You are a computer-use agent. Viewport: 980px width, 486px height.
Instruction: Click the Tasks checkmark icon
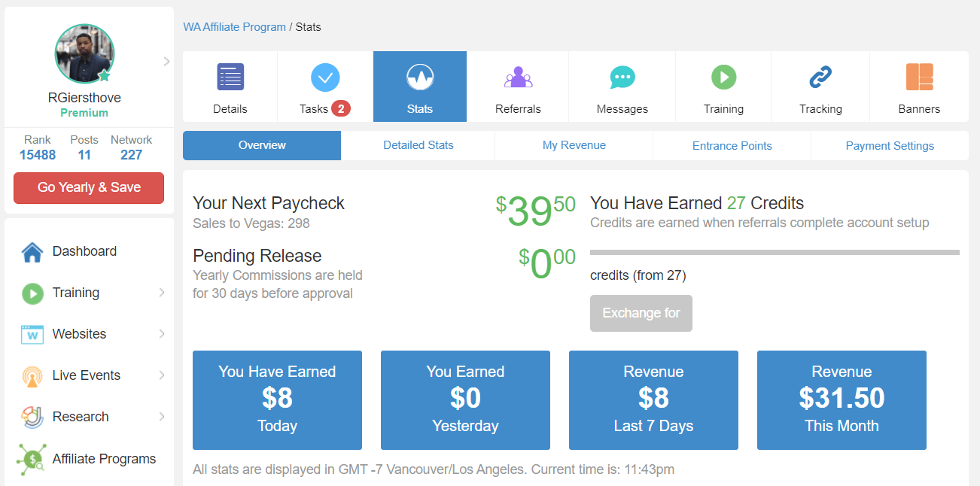point(325,77)
